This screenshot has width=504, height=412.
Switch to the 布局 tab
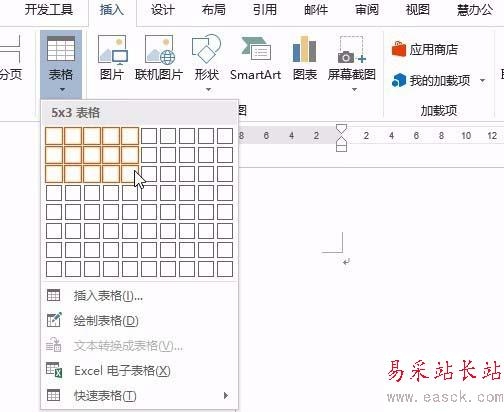click(214, 10)
